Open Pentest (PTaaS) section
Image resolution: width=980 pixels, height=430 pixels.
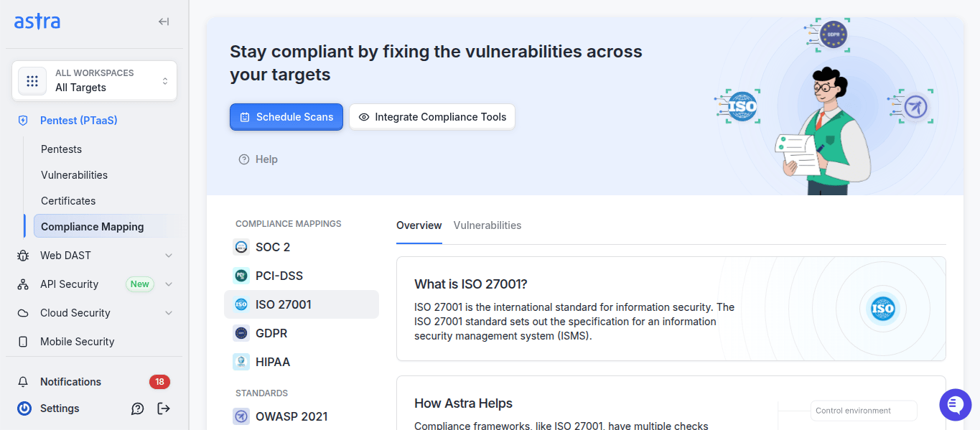(79, 121)
